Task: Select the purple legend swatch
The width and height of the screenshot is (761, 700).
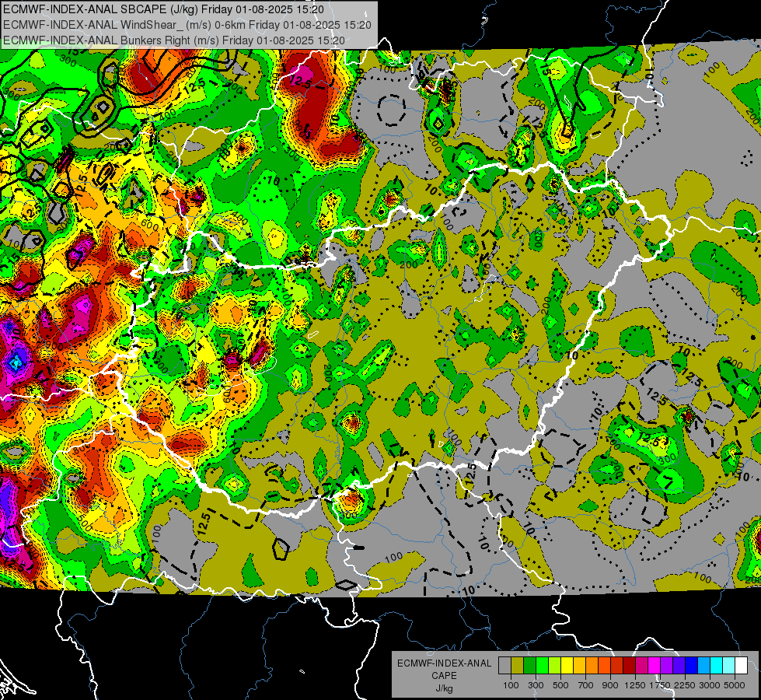Action: 666,666
